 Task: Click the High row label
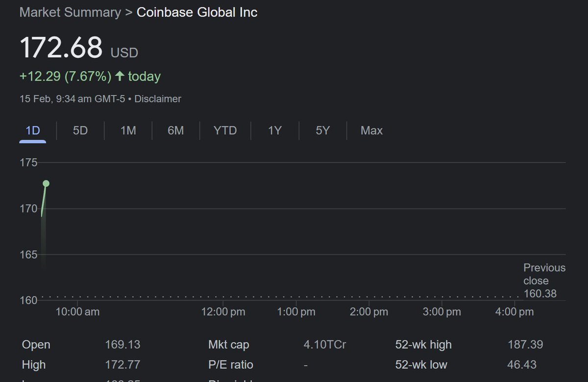pos(34,365)
